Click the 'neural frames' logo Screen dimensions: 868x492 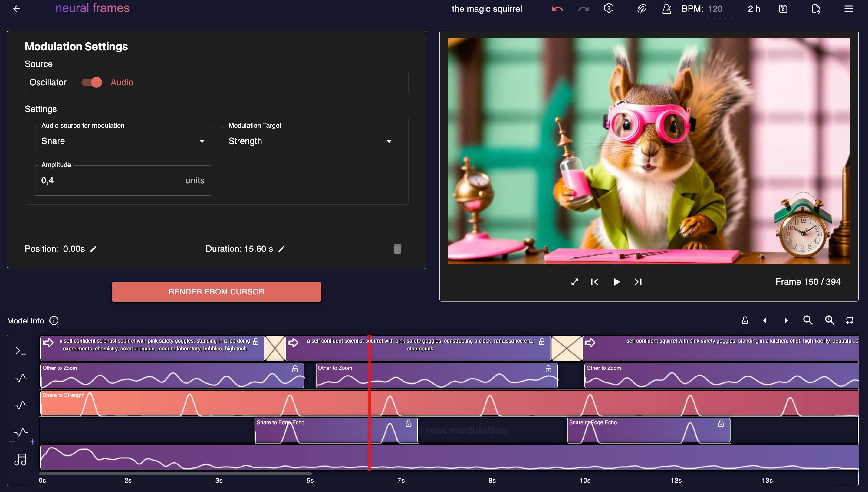coord(93,8)
